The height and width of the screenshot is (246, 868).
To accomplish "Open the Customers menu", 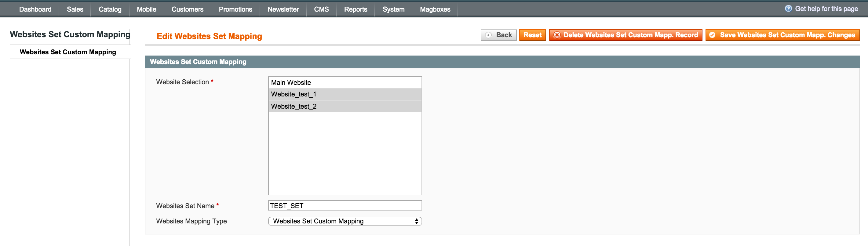I will click(x=187, y=9).
